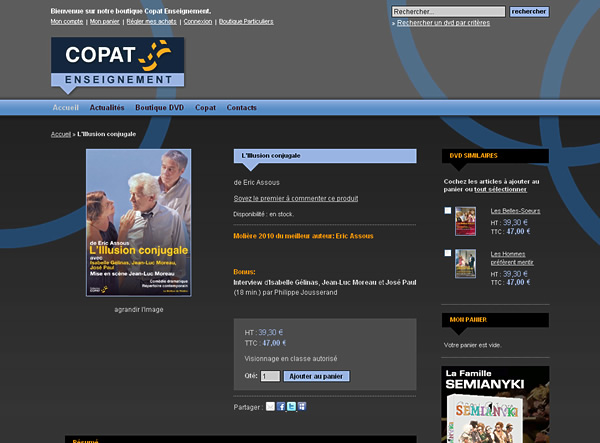Click the Copat Enseignement logo

point(117,65)
